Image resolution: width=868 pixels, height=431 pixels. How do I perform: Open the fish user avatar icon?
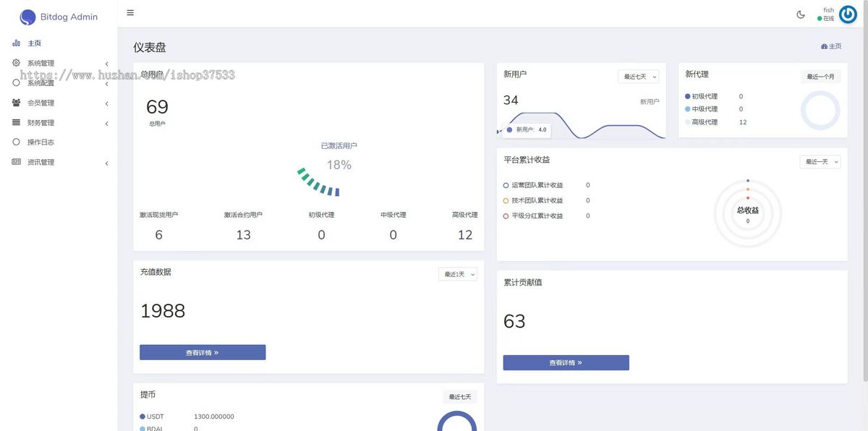[x=848, y=14]
